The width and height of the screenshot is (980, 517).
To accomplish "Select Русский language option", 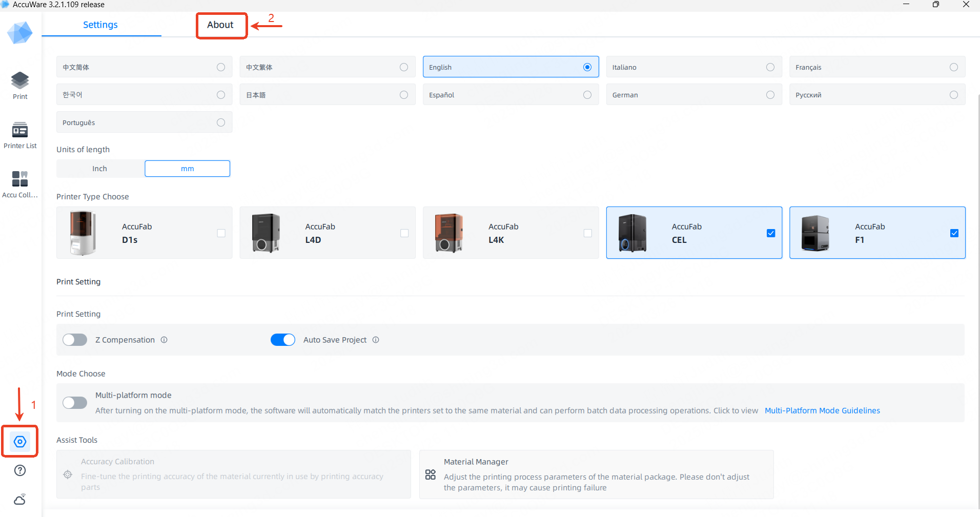I will coord(877,95).
